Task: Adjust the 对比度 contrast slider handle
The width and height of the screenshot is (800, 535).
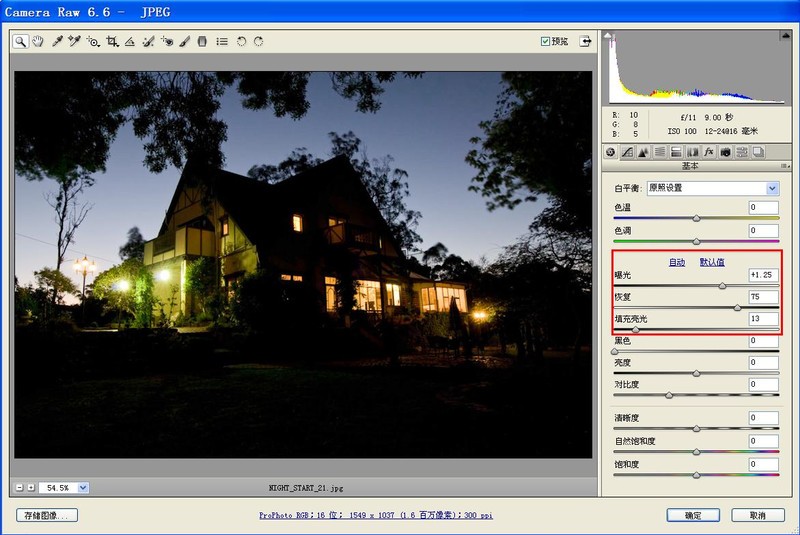Action: [x=669, y=395]
